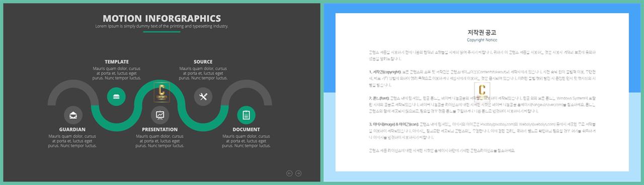Click the Document clipboard icon
Image resolution: width=644 pixels, height=185 pixels.
(246, 115)
